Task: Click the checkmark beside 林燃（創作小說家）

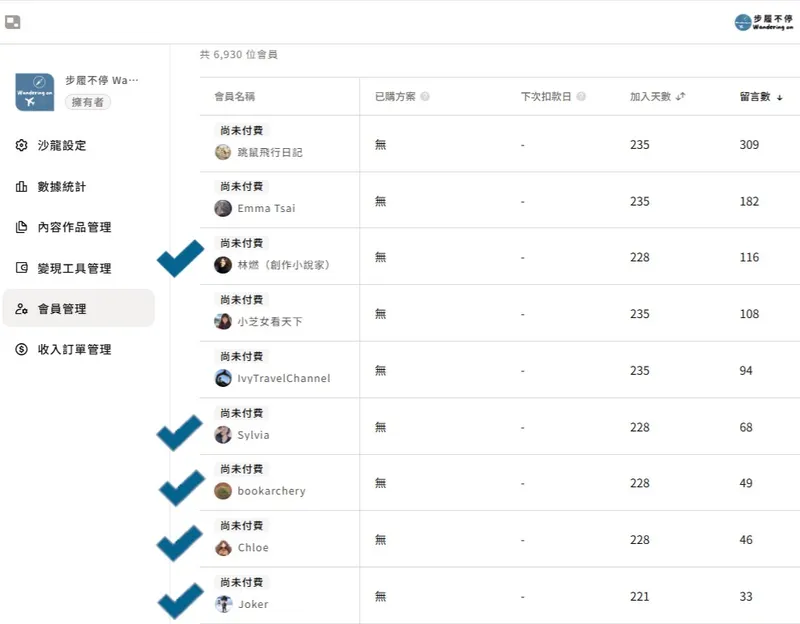Action: pos(180,258)
